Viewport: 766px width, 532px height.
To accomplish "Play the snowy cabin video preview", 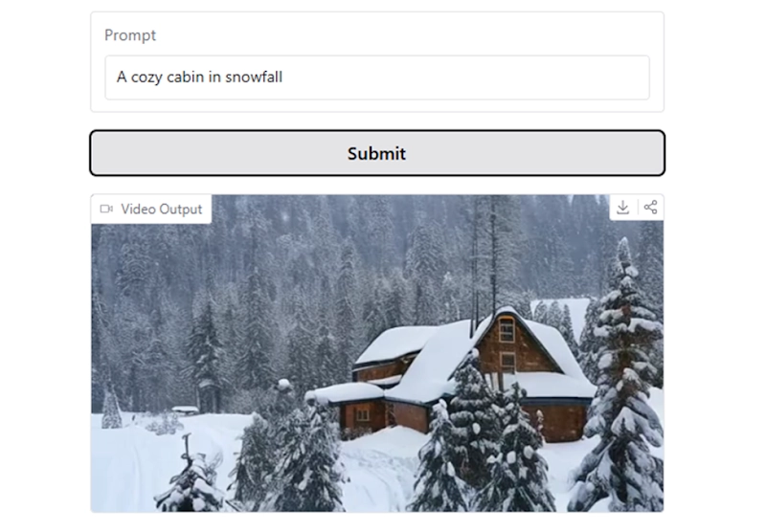I will pyautogui.click(x=377, y=353).
